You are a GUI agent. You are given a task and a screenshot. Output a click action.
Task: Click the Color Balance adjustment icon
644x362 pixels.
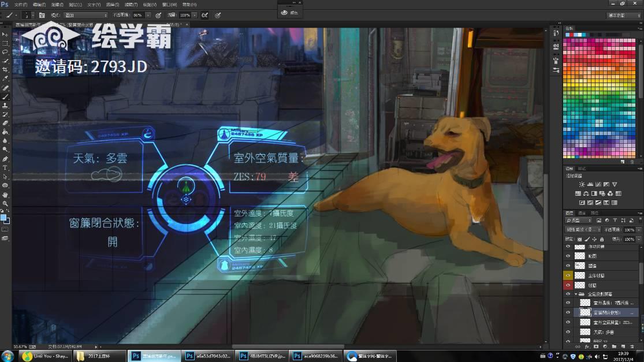click(x=586, y=193)
